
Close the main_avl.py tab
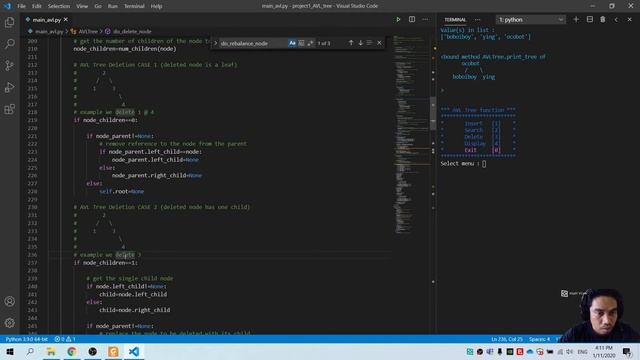[66, 20]
